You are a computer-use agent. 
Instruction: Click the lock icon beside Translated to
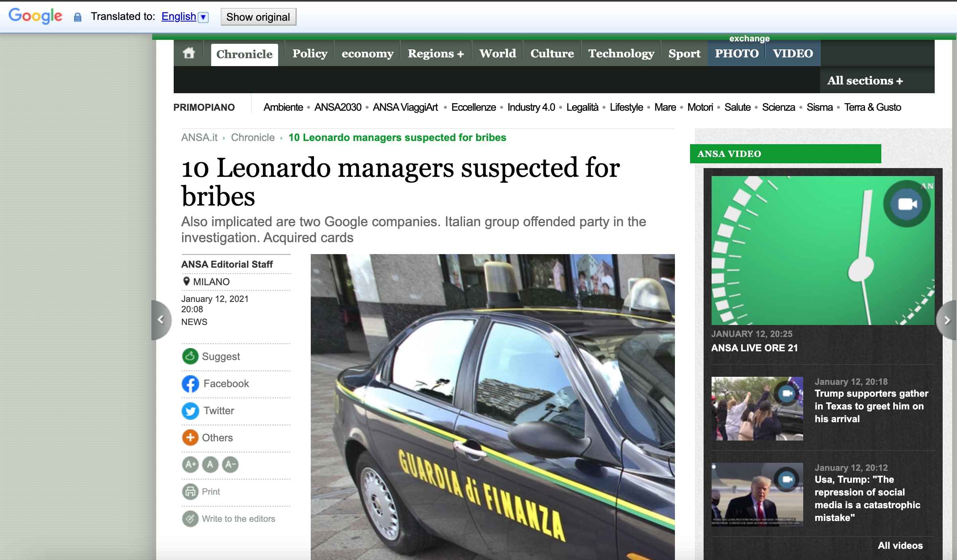coord(78,17)
